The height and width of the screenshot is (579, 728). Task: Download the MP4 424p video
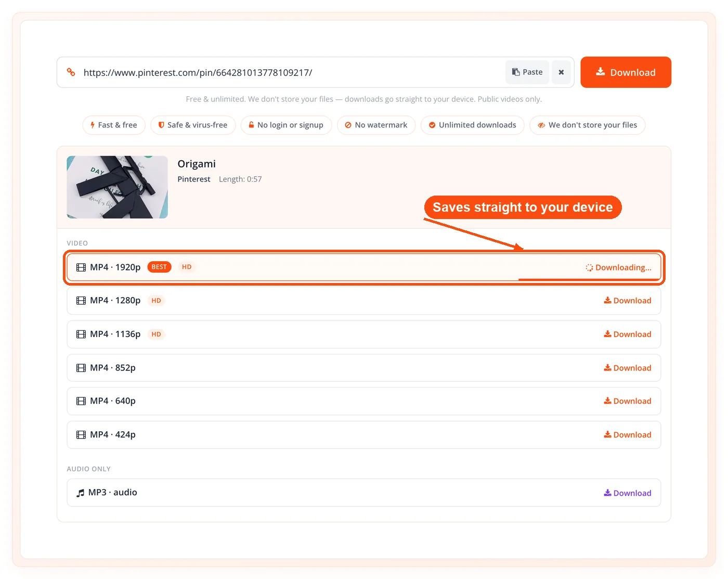click(x=627, y=435)
